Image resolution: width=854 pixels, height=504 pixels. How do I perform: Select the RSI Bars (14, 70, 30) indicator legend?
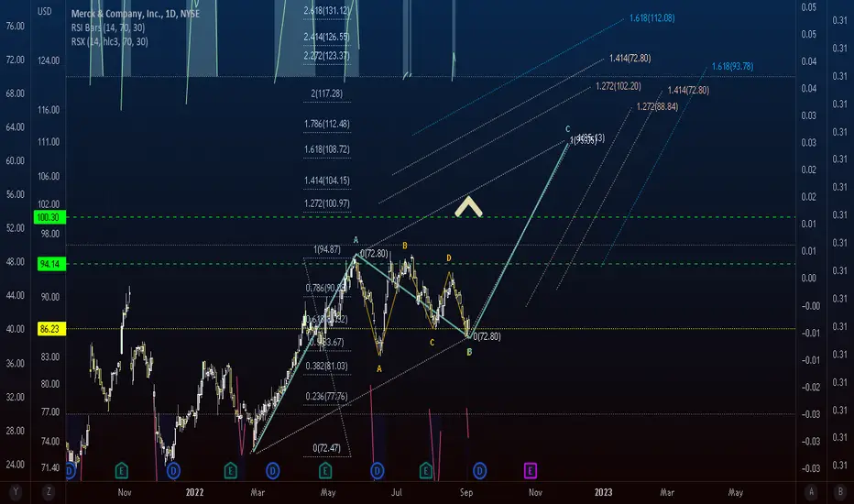click(108, 27)
